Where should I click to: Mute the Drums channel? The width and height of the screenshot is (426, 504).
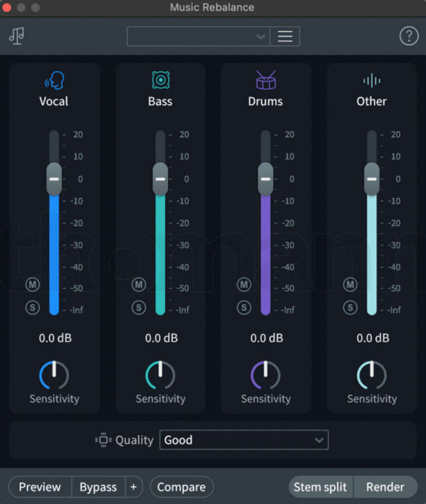[x=244, y=284]
